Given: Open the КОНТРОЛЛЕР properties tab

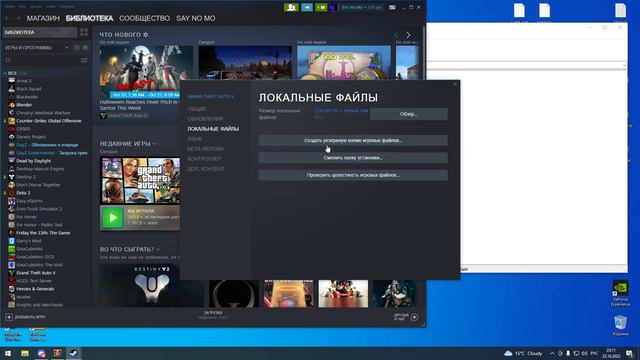Looking at the screenshot, I should coord(204,158).
